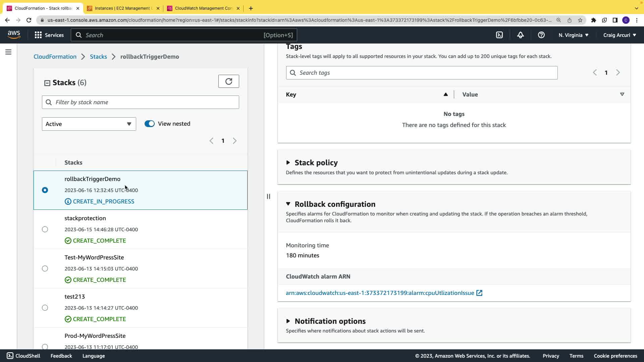Screen dimensions: 644x362
Task: Switch to the Instances EC2 Management tab
Action: pos(122,8)
